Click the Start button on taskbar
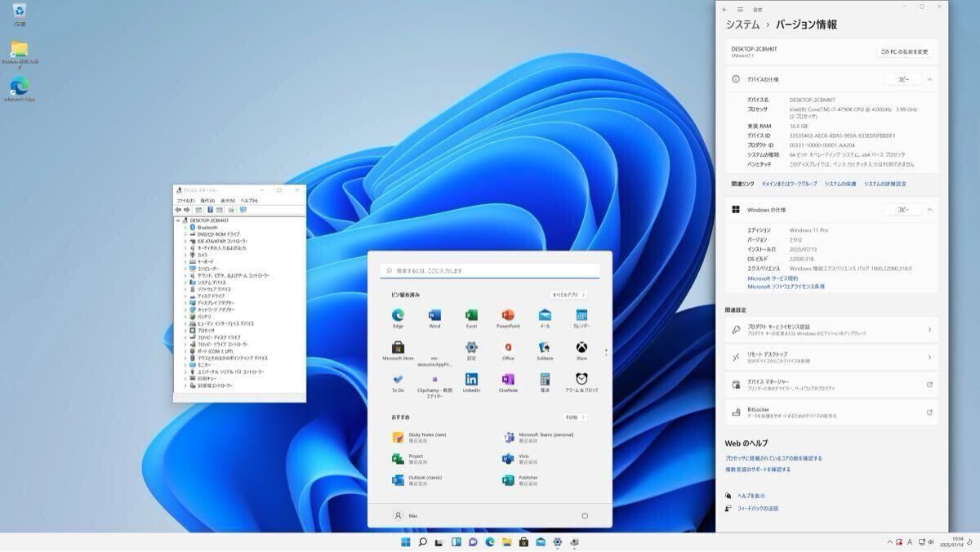This screenshot has width=980, height=552. pos(406,542)
